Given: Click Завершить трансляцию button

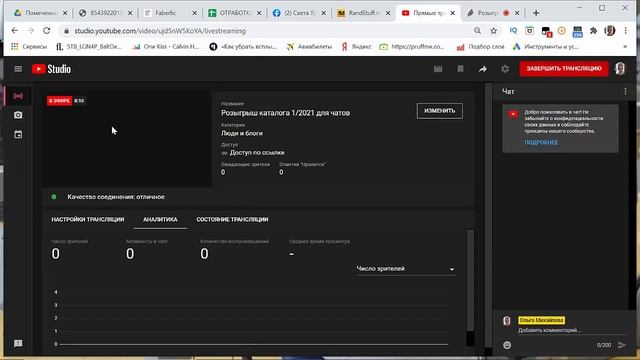Looking at the screenshot, I should click(564, 69).
